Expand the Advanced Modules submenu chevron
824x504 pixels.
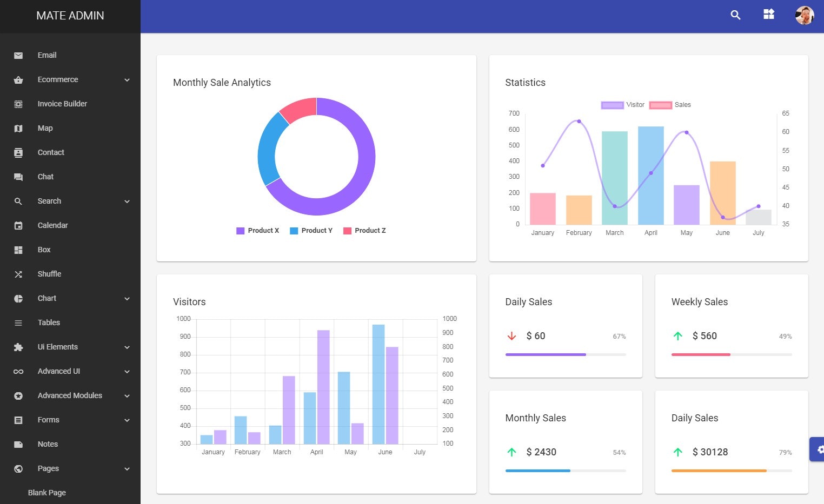(x=127, y=396)
